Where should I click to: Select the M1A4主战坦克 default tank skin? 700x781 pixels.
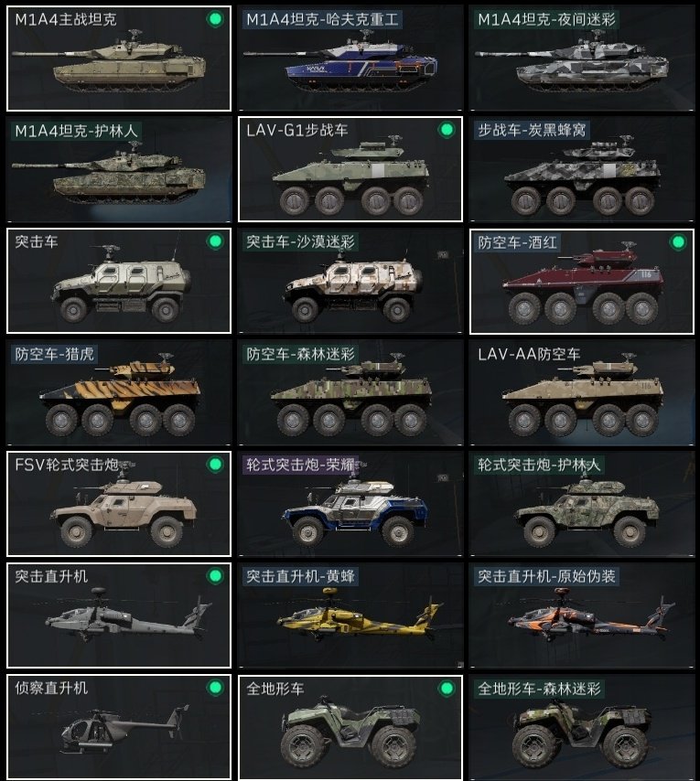click(x=119, y=59)
